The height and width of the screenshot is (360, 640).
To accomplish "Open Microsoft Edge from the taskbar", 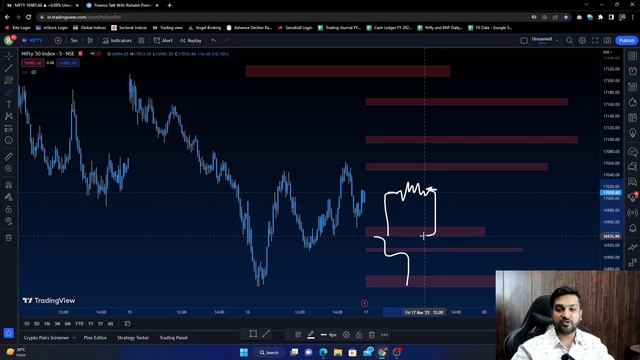I will [x=323, y=352].
